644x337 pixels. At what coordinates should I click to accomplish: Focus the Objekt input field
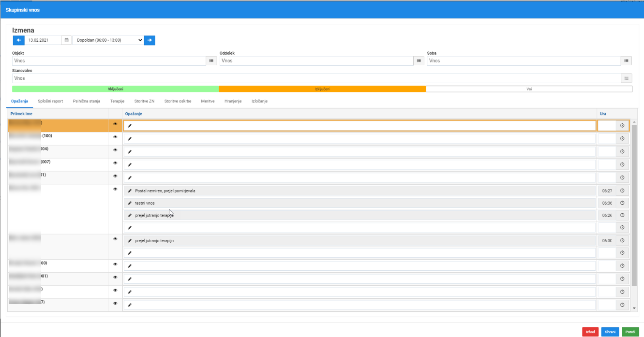tap(109, 61)
